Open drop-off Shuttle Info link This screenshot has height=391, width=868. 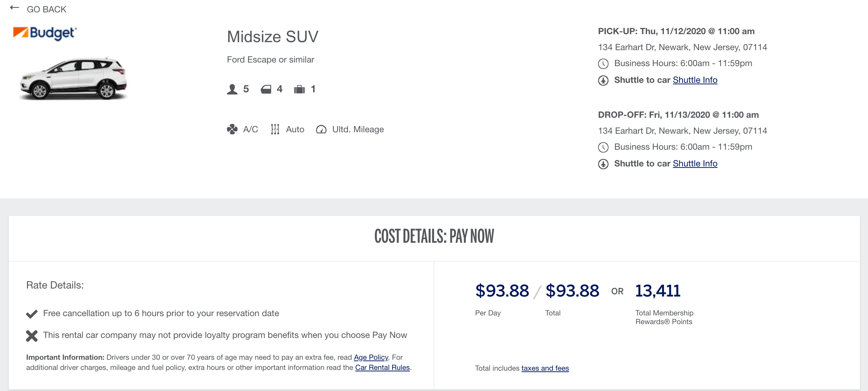click(695, 164)
